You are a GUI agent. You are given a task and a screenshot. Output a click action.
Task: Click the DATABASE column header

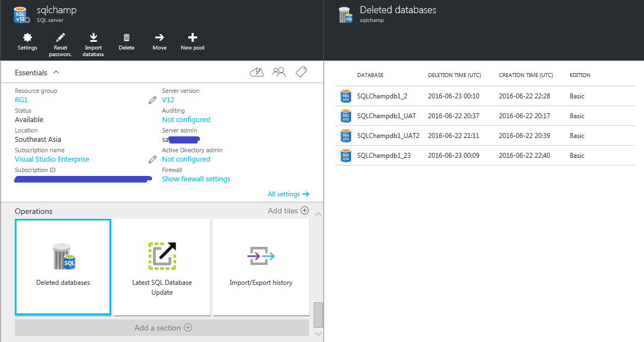point(370,75)
